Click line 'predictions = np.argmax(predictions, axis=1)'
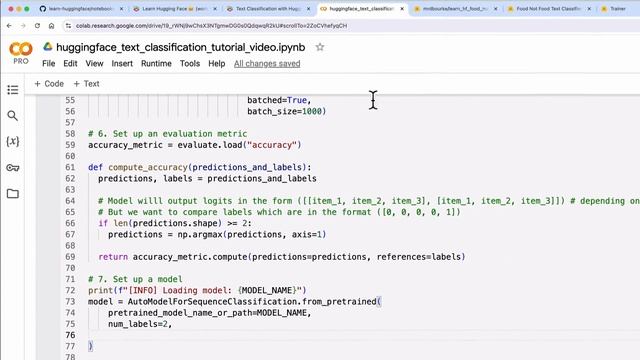This screenshot has width=640, height=360. click(x=217, y=235)
